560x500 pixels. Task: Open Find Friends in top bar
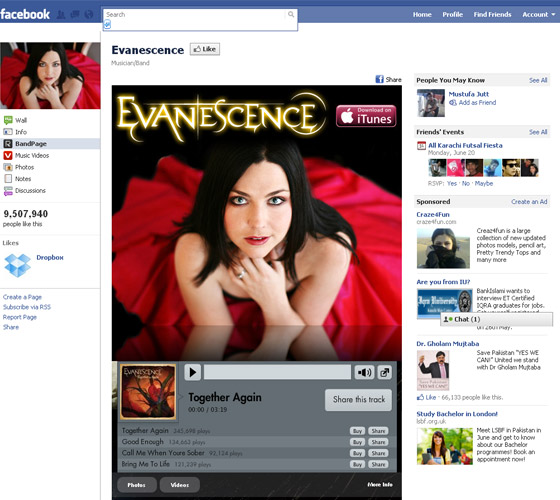492,15
